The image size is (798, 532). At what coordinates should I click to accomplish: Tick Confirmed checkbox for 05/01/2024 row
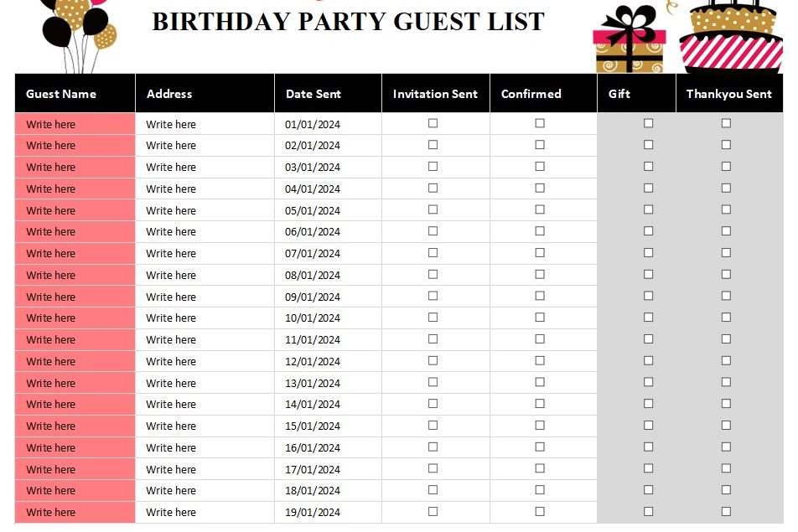point(540,209)
